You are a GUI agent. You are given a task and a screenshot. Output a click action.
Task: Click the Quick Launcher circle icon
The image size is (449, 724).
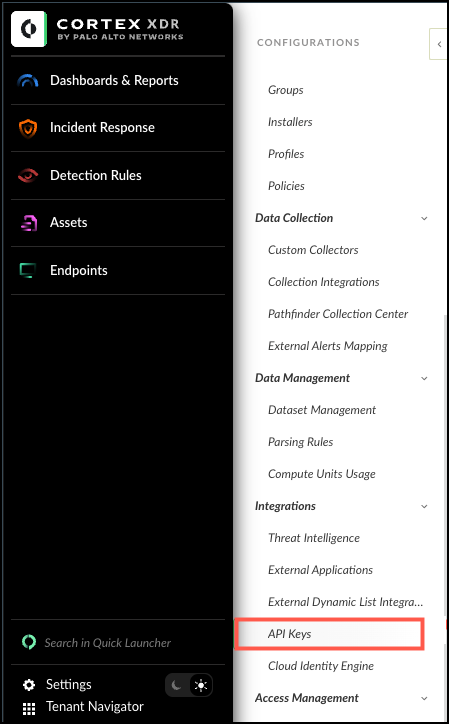coord(29,642)
